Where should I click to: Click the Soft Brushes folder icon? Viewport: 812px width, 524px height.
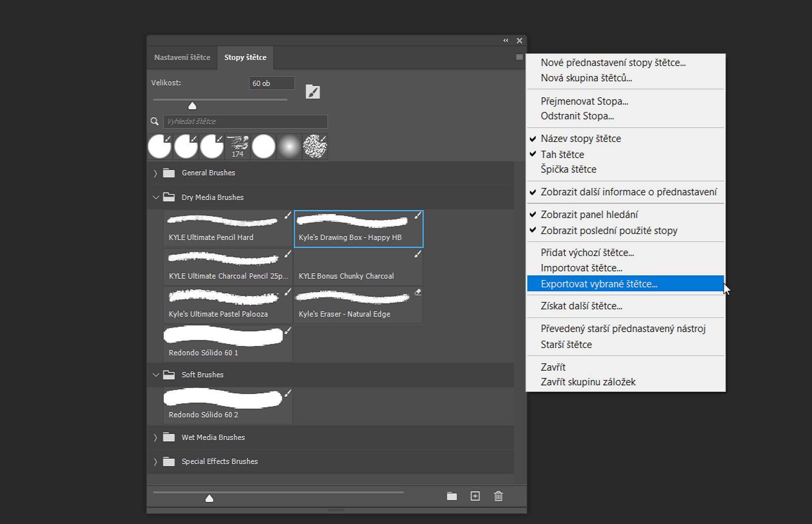(169, 375)
